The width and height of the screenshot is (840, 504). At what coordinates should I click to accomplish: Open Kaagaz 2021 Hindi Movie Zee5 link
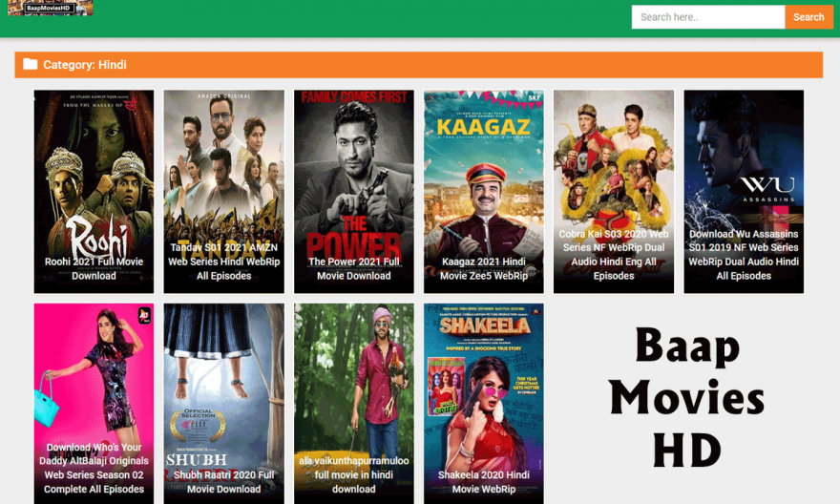[x=484, y=269]
